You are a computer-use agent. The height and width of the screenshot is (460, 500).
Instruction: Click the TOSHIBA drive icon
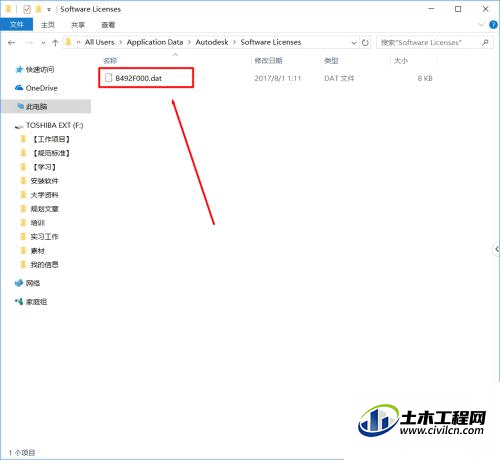(19, 126)
